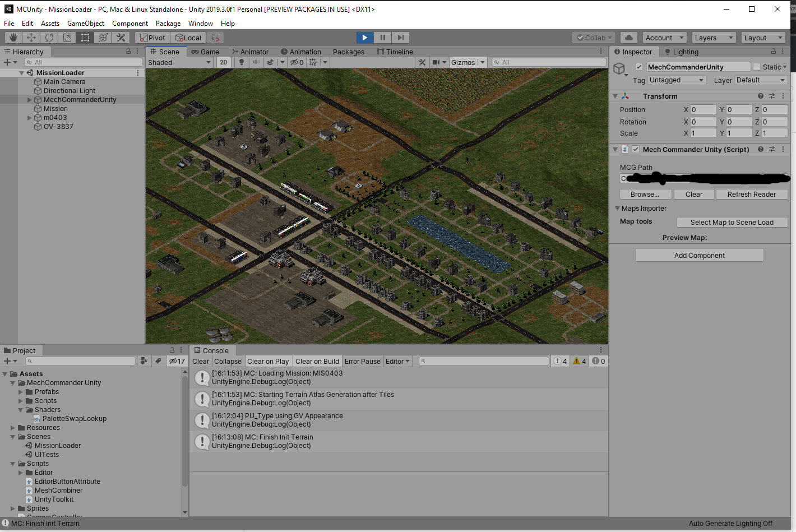Toggle the errors counter showing 0
The height and width of the screenshot is (532, 796).
599,361
